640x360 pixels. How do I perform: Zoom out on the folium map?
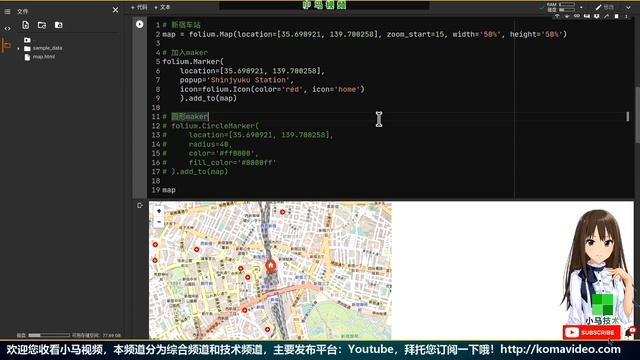tap(159, 222)
